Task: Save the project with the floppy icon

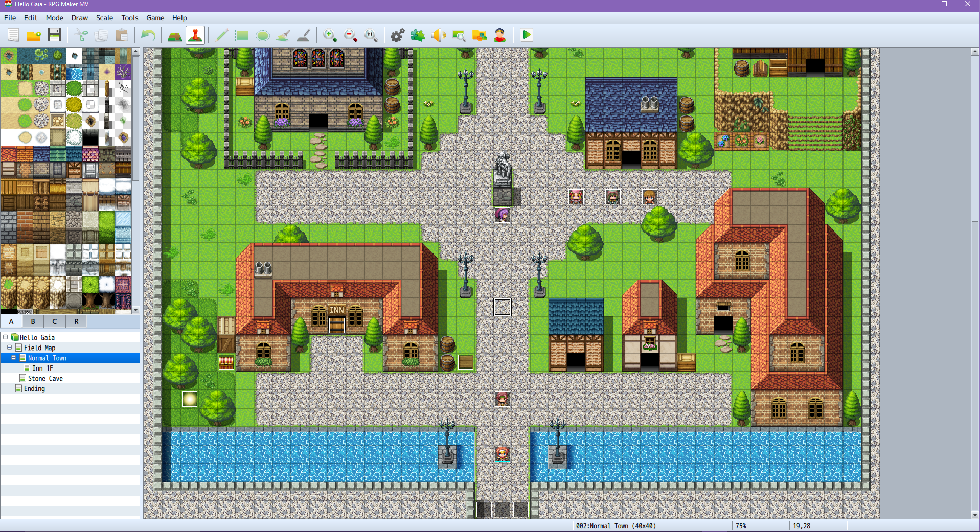Action: pyautogui.click(x=54, y=35)
